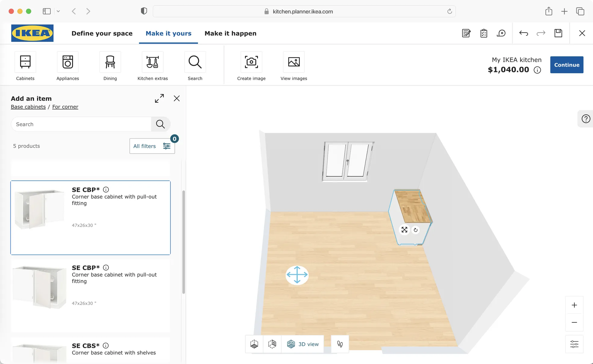Expand the Add an item panel

tap(159, 99)
